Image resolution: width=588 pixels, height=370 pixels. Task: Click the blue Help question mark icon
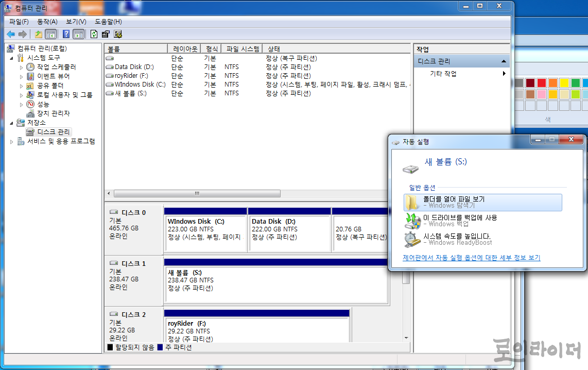66,34
